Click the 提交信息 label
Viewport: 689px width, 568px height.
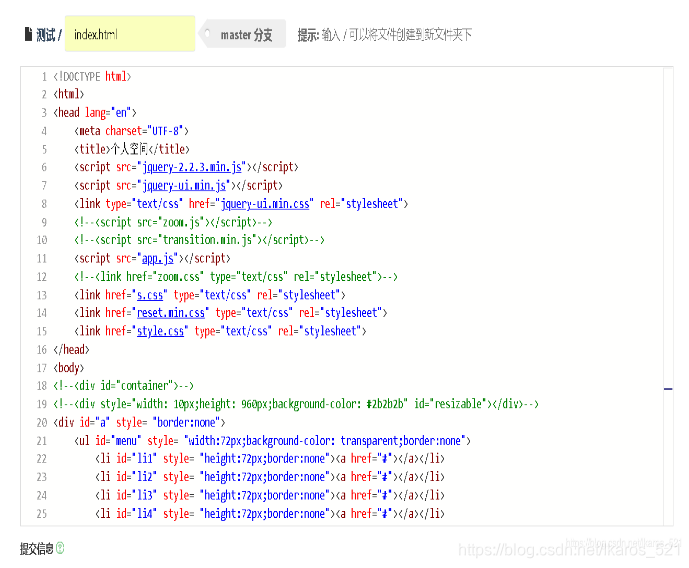pos(36,548)
